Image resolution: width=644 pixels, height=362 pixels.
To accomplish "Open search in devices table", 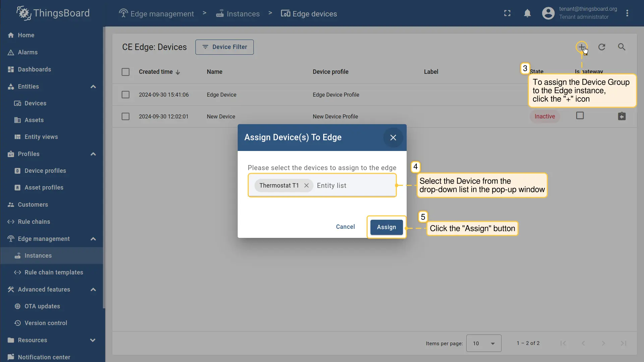I will [x=622, y=47].
